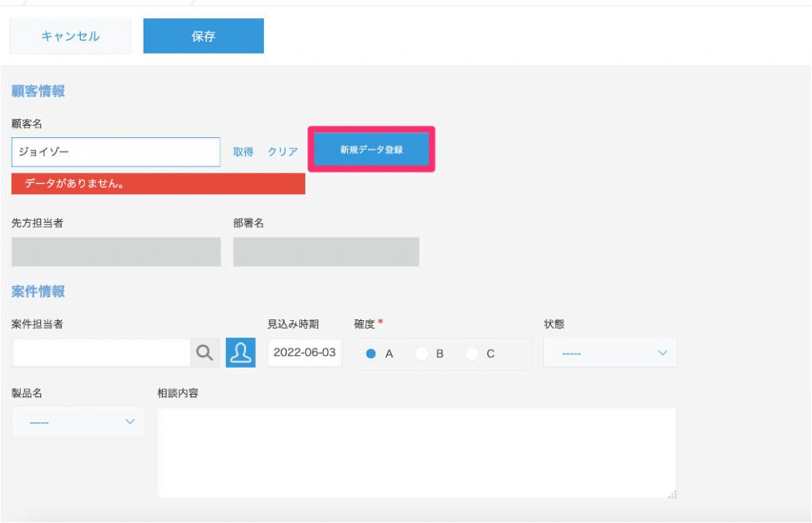
Task: Click the 新規データ登録 button
Action: click(371, 150)
